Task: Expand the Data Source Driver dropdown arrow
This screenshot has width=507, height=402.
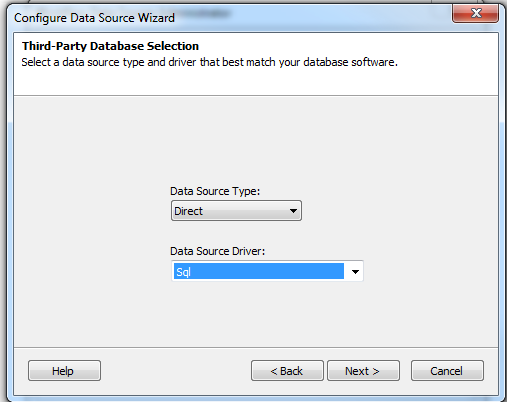Action: [x=355, y=271]
